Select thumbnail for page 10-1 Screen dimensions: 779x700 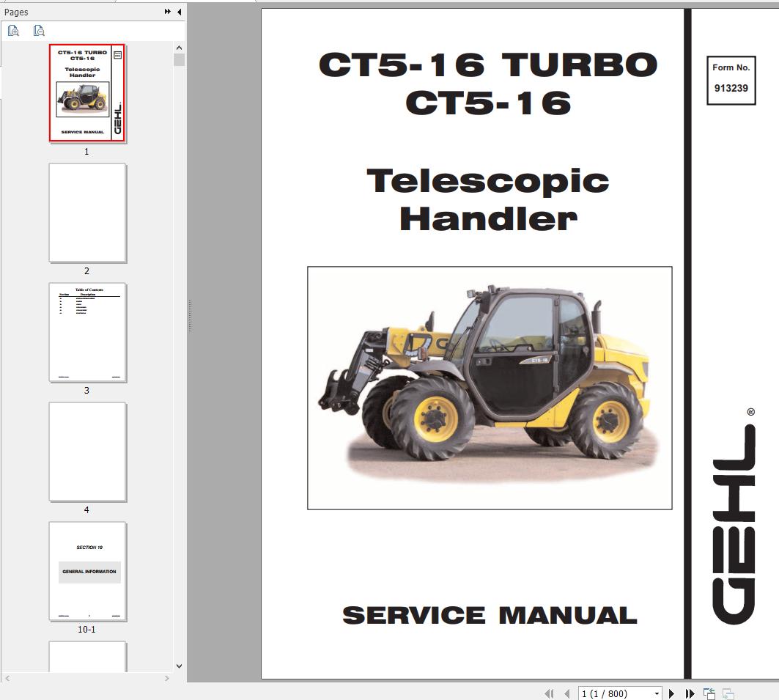[x=87, y=570]
